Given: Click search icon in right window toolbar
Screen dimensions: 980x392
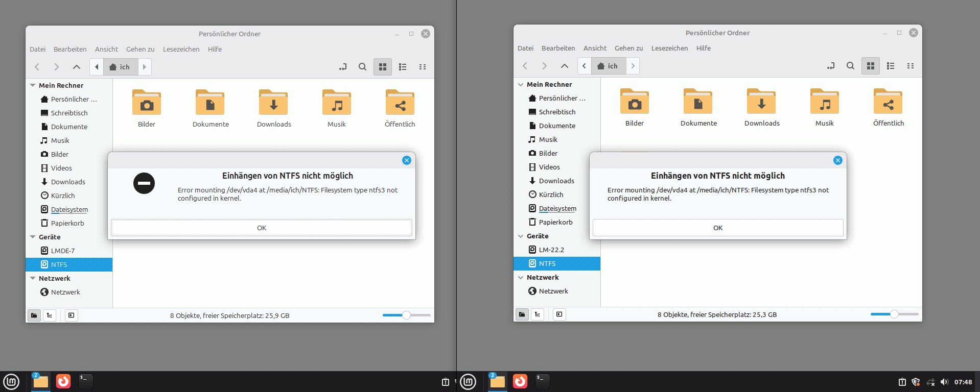Looking at the screenshot, I should [850, 66].
